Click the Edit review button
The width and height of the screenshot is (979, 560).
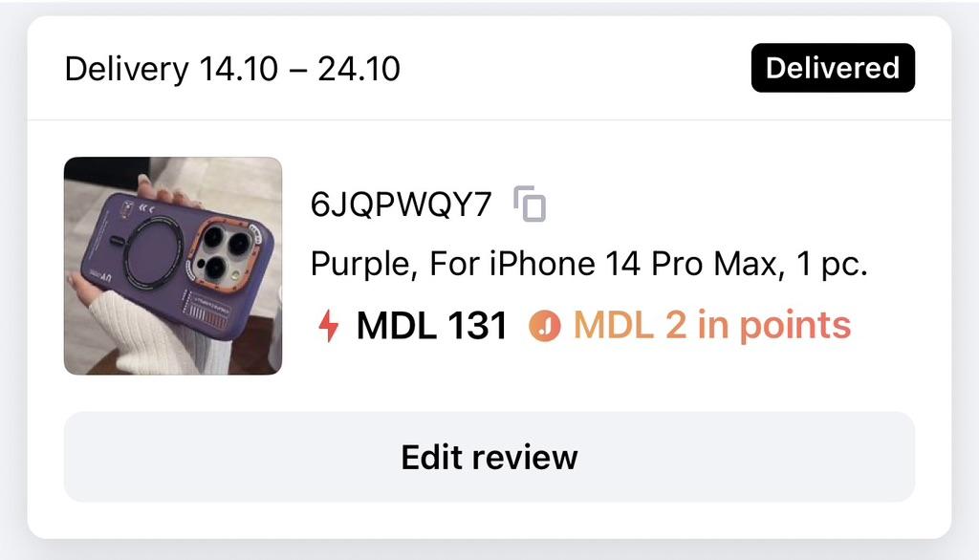point(489,457)
